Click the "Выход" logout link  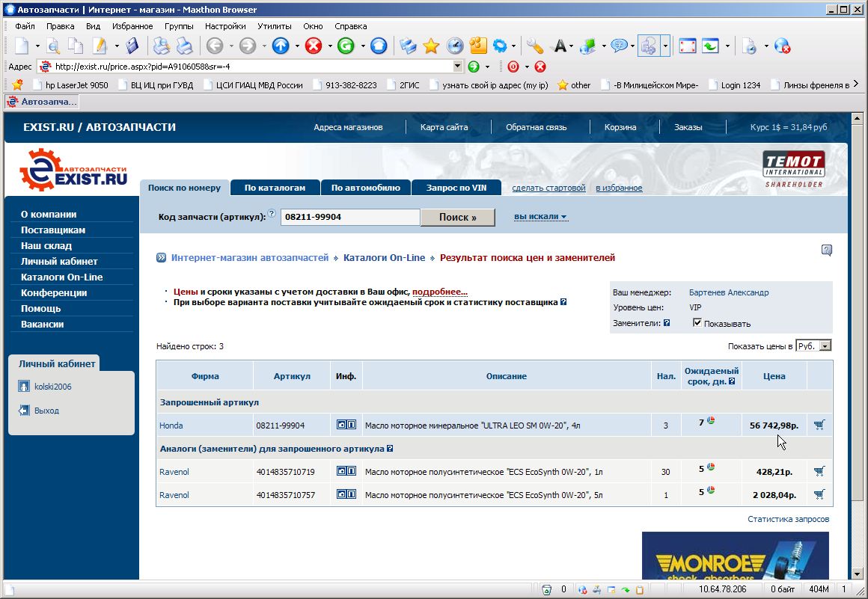click(46, 411)
